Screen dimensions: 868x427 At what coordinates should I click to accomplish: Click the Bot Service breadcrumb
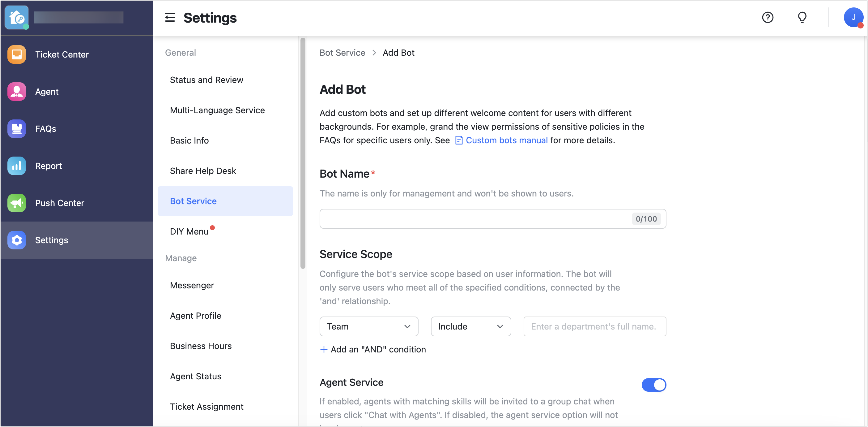[x=342, y=53]
